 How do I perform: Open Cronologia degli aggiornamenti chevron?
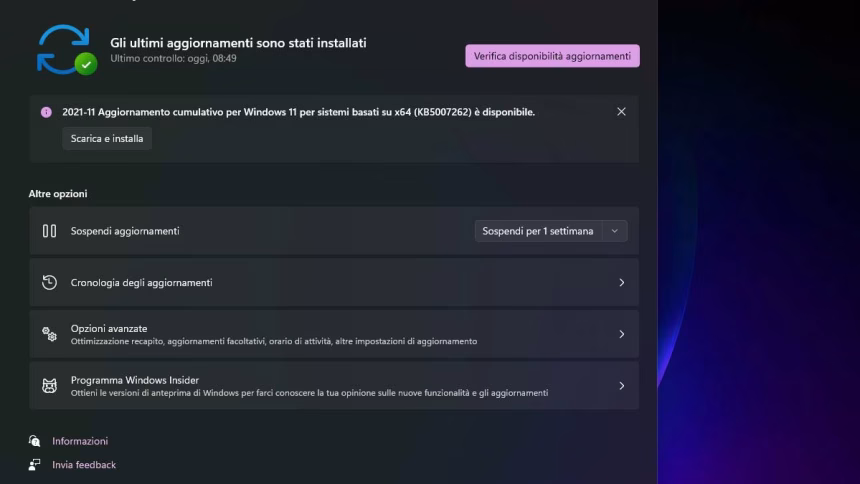tap(621, 283)
